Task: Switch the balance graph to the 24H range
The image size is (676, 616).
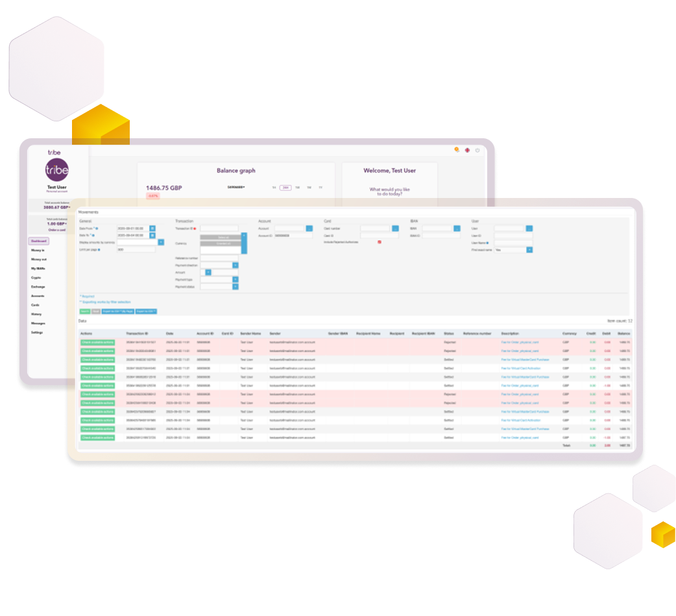Action: click(285, 188)
